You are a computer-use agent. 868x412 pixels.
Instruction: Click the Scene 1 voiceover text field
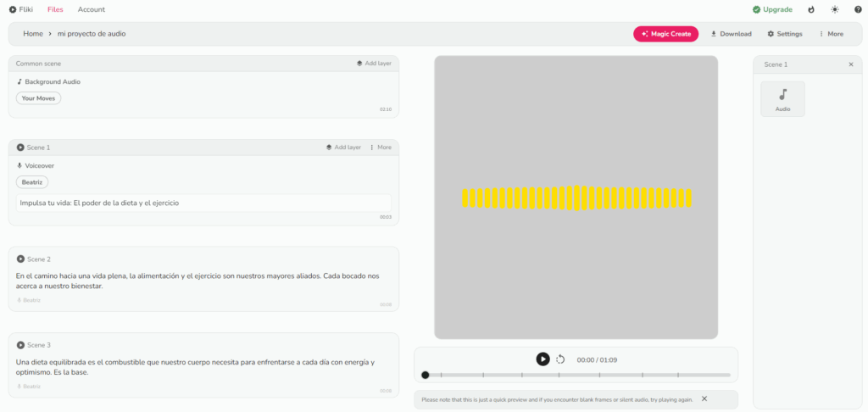pos(203,203)
